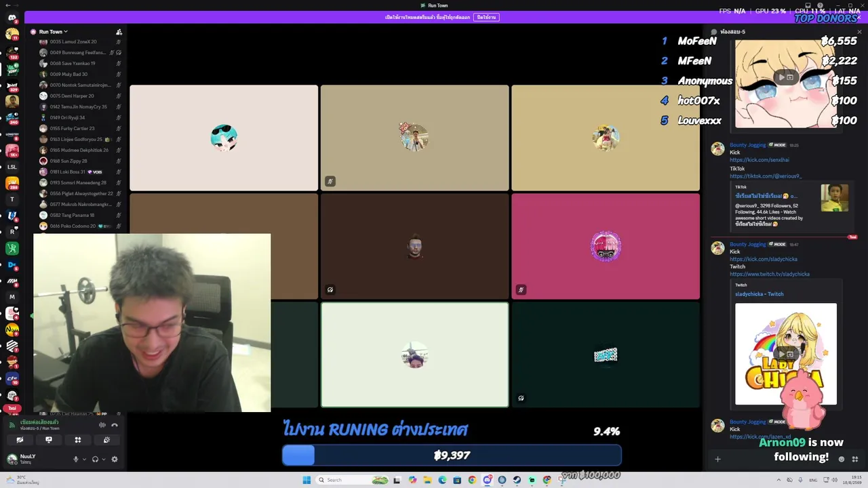Open sladychicka - Twitch embed title
The image size is (868, 488).
tap(759, 294)
